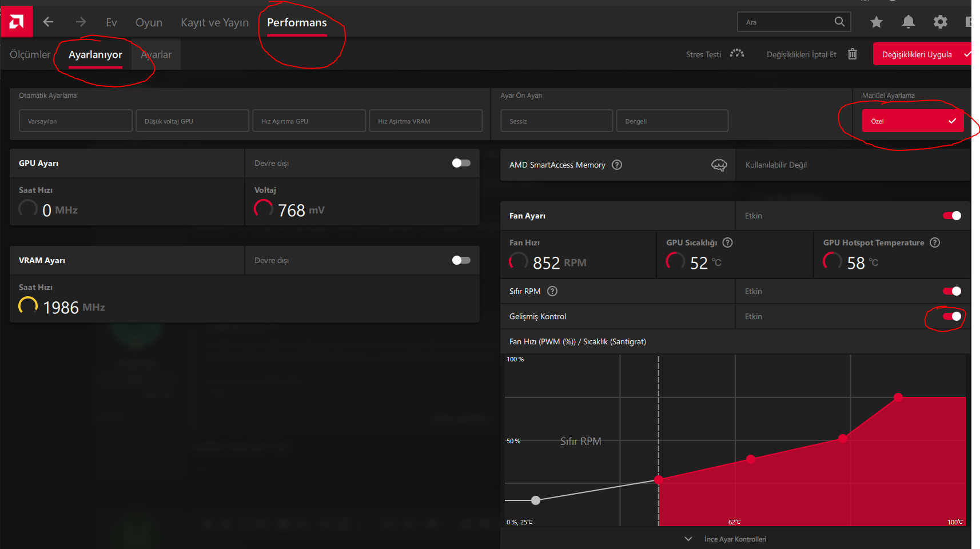This screenshot has height=549, width=980.
Task: Select the Ayarlanıyor sub-tab
Action: point(95,54)
